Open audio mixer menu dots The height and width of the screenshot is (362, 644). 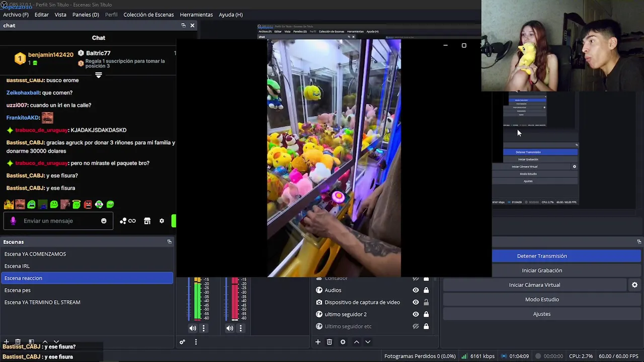tap(196, 342)
